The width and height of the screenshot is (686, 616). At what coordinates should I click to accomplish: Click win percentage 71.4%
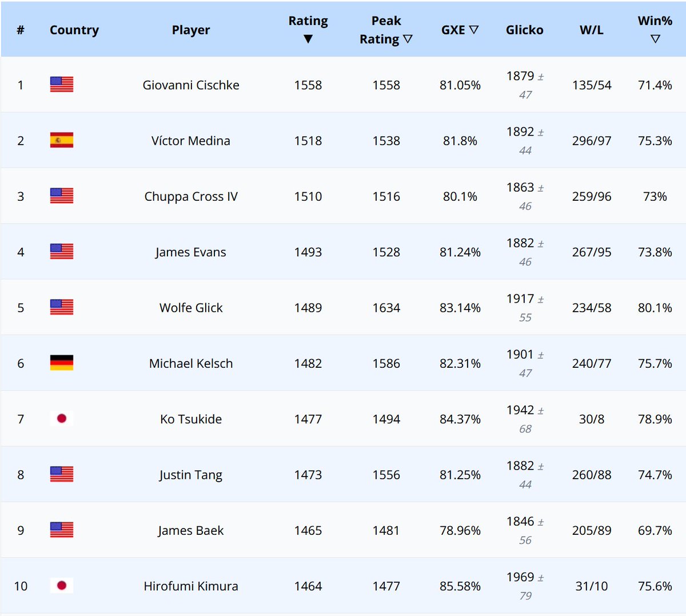coord(655,85)
